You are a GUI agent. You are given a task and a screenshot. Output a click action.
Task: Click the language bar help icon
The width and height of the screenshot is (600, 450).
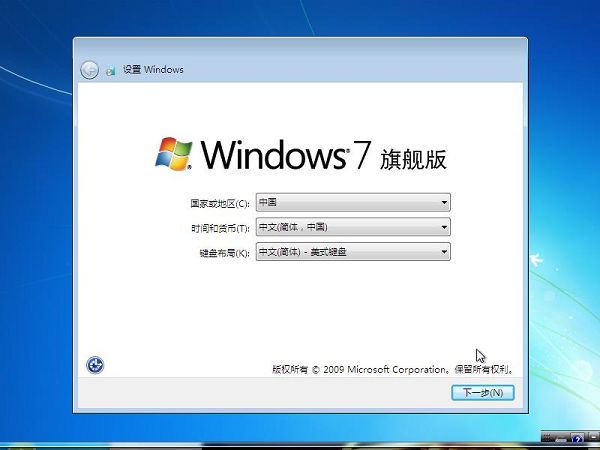click(x=577, y=437)
